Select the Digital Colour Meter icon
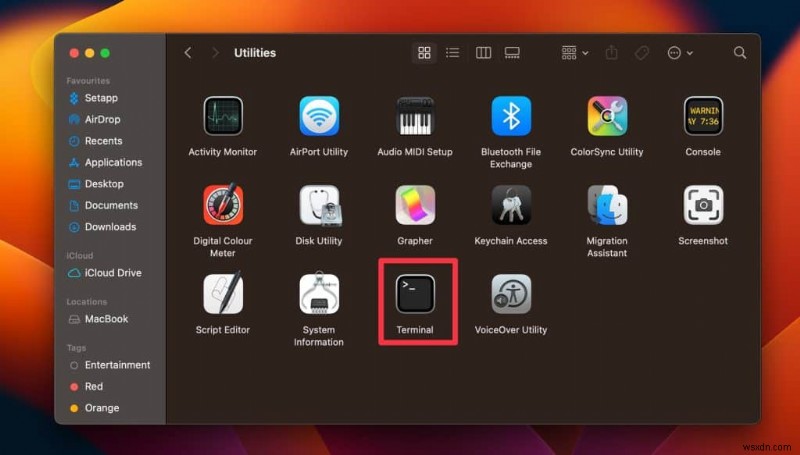 point(223,205)
